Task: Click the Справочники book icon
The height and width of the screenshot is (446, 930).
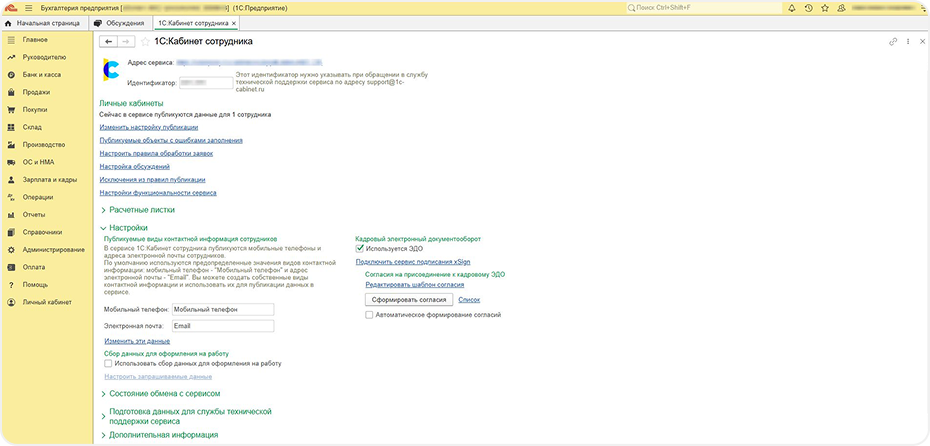Action: pyautogui.click(x=11, y=232)
